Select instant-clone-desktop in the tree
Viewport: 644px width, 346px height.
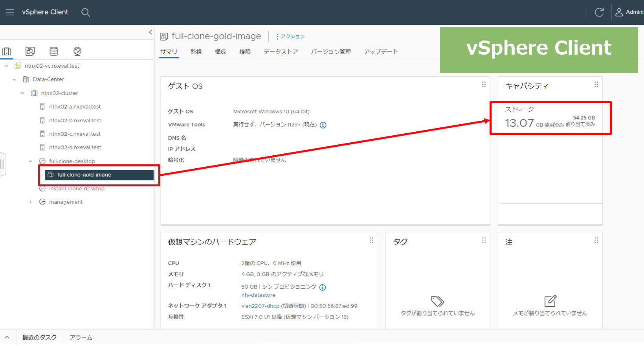coord(77,189)
